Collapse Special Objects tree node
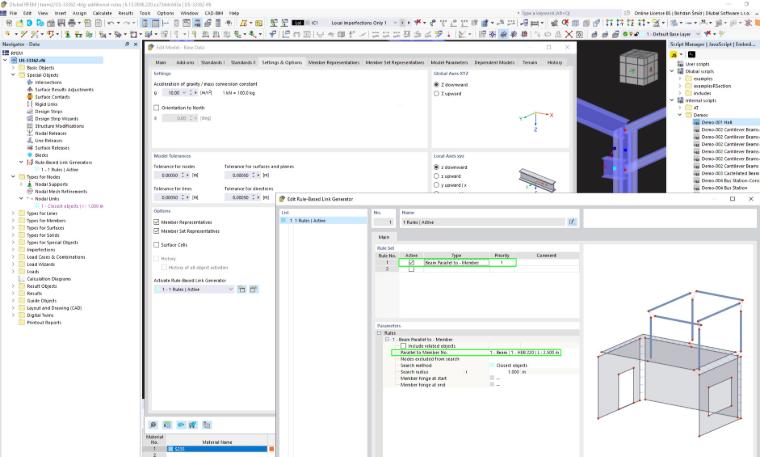The width and height of the screenshot is (760, 457). click(14, 75)
